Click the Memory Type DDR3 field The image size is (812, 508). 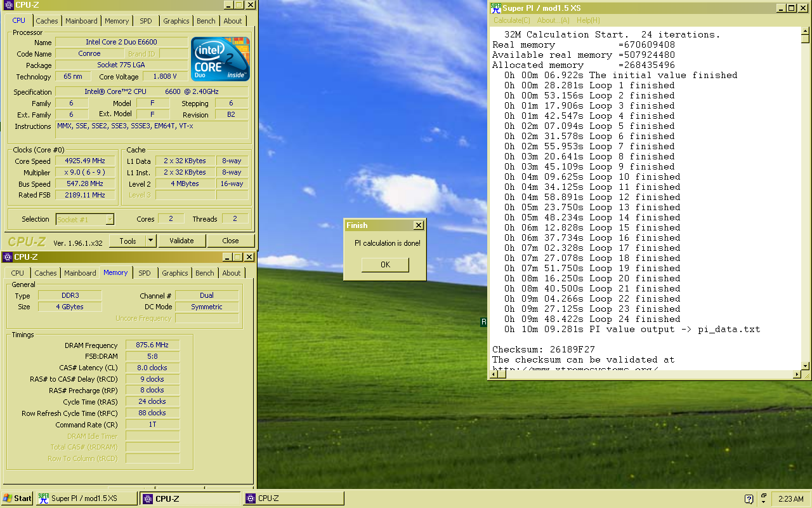point(70,296)
